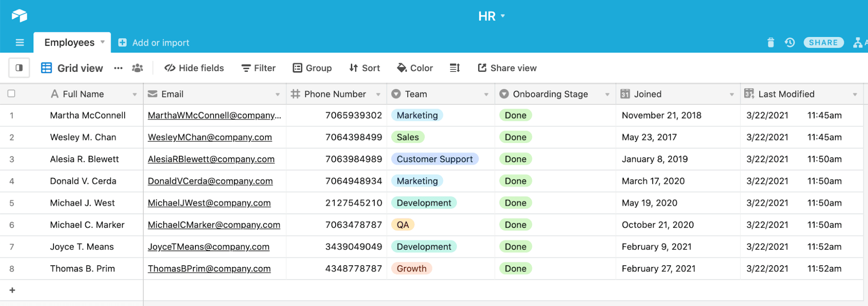This screenshot has width=868, height=306.
Task: Open the collaborators people icon
Action: coord(137,68)
